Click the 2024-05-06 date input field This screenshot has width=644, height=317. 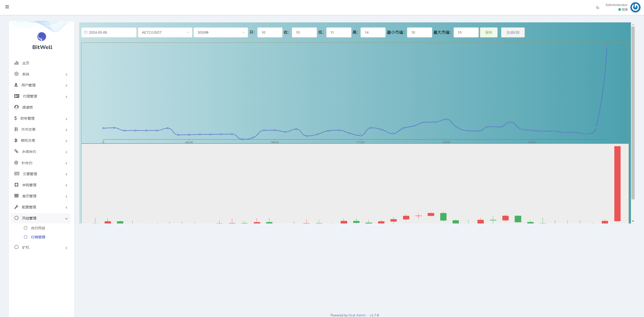(109, 32)
